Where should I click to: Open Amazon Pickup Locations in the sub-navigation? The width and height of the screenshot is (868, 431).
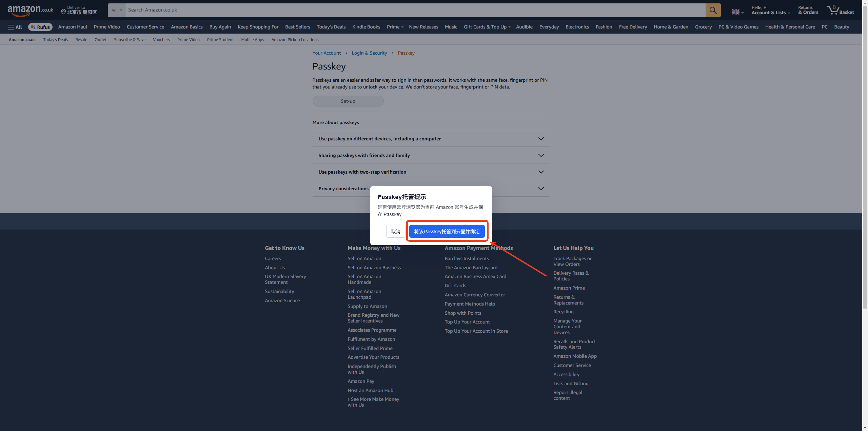tap(295, 40)
